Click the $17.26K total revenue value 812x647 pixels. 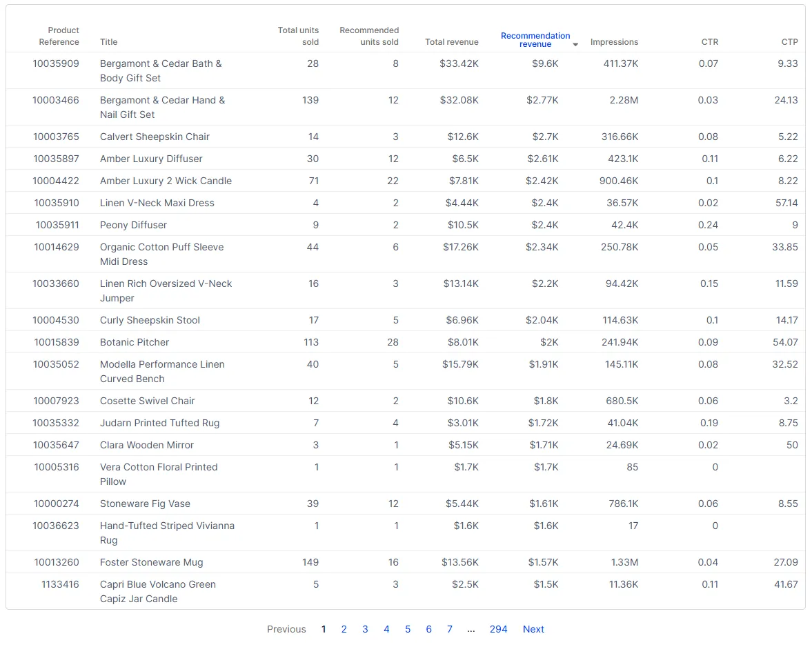pyautogui.click(x=460, y=247)
